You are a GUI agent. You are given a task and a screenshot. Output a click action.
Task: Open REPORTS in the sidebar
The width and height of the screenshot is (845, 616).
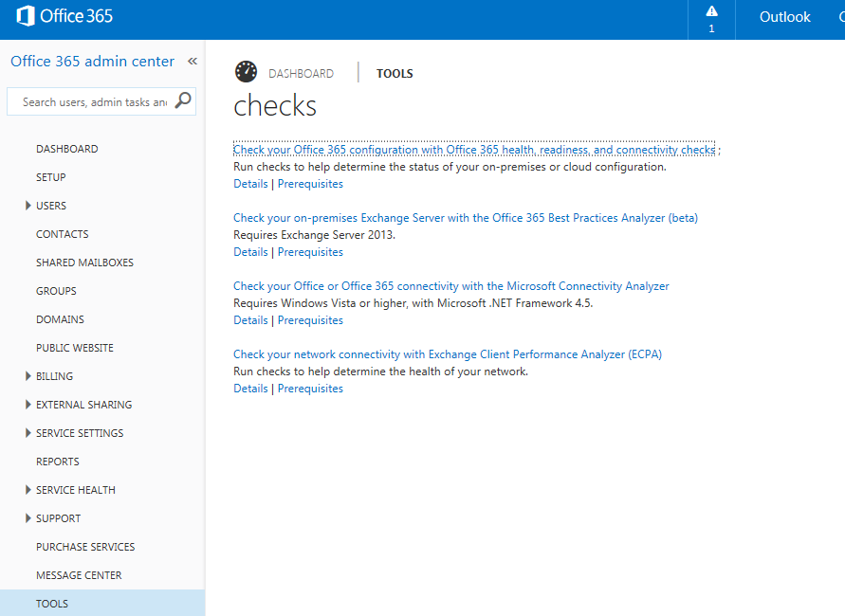tap(57, 462)
